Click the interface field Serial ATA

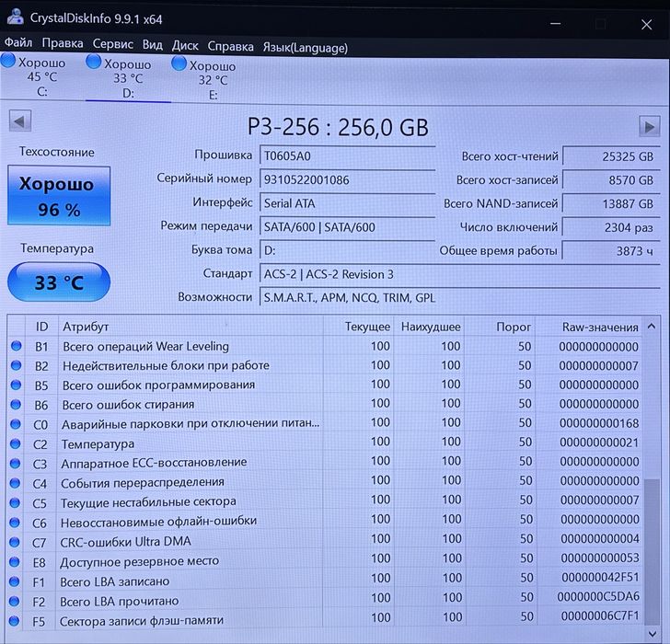[347, 203]
